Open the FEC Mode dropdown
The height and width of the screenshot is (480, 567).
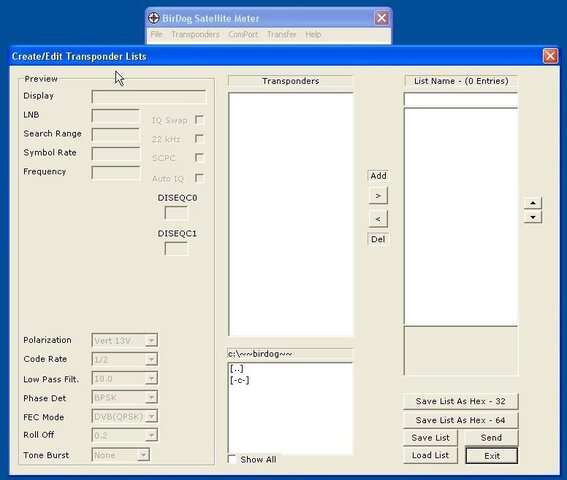[151, 416]
